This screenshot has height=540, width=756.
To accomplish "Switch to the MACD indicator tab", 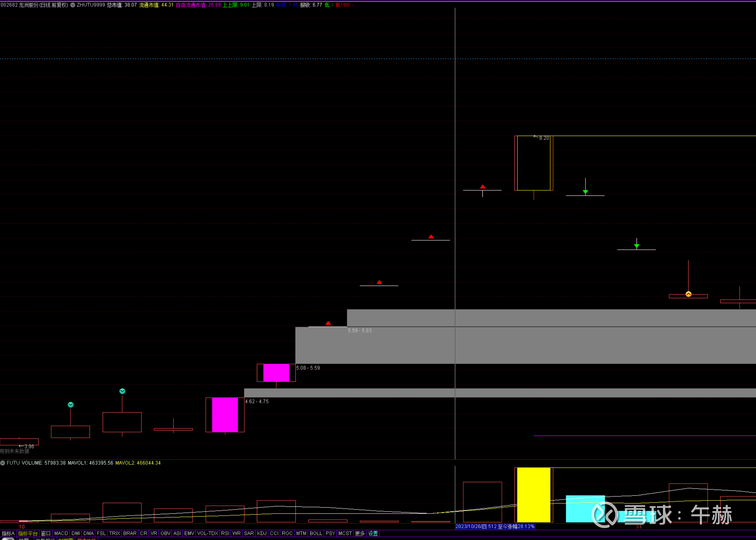I will click(x=61, y=533).
